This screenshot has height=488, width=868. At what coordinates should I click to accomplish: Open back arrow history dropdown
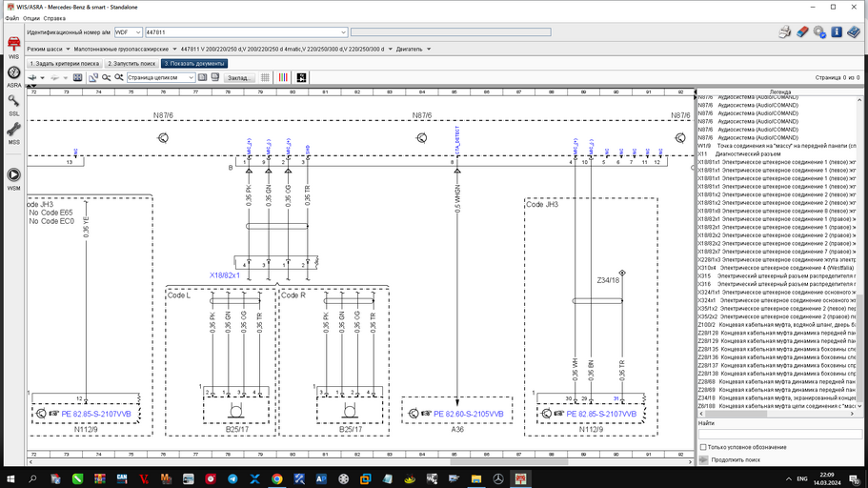click(42, 77)
